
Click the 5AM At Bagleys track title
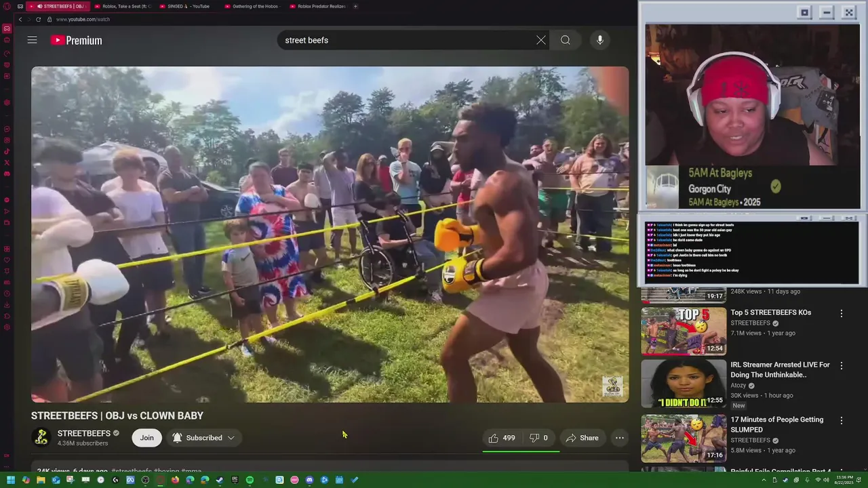719,174
